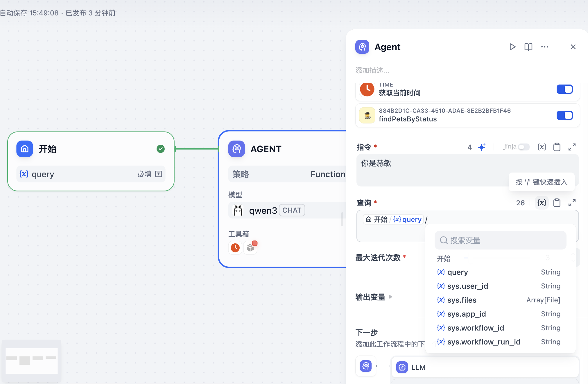
Task: Expand the 指令 editor to fullscreen
Action: click(x=572, y=147)
